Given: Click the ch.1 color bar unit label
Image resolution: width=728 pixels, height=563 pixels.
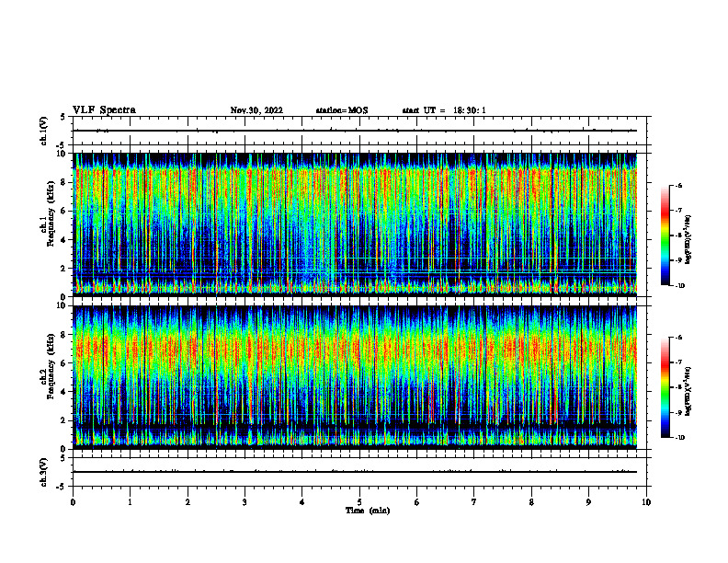Looking at the screenshot, I should coord(688,240).
